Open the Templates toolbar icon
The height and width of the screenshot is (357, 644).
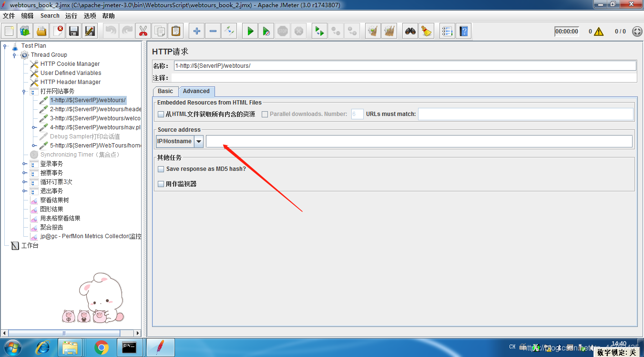click(25, 31)
